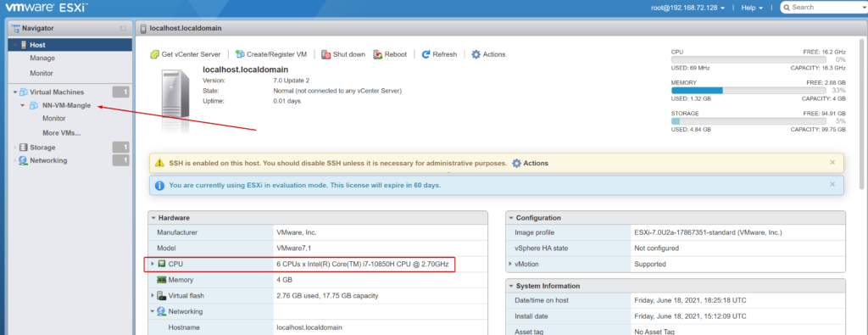
Task: Minimize the Navigator panel with its corner icon
Action: coord(123,28)
